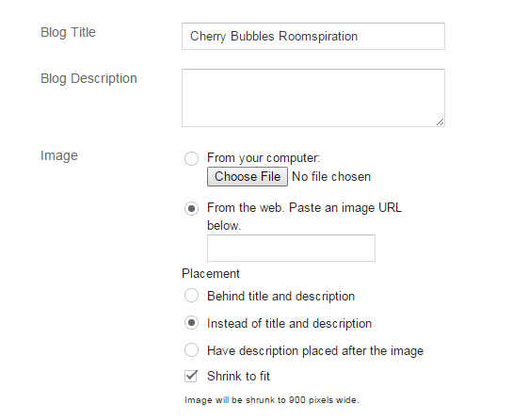Click the 'From your computer:' label text
Screen dimensions: 512x420
click(x=264, y=158)
